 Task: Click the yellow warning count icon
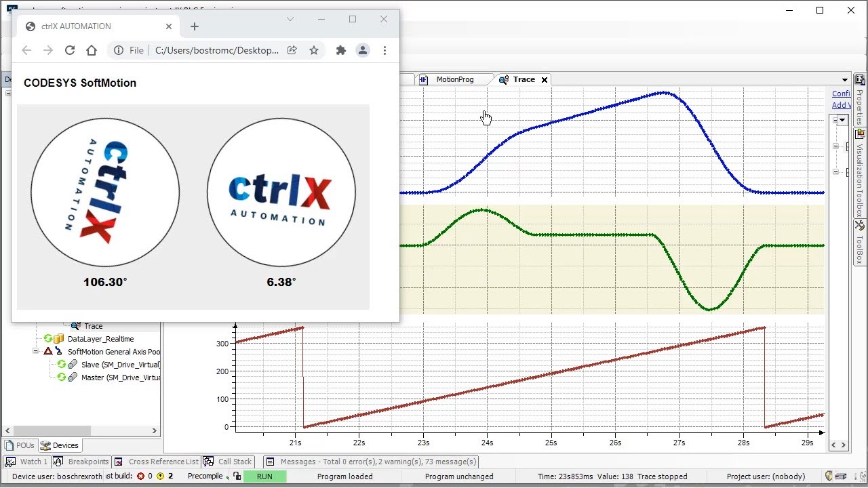pyautogui.click(x=161, y=476)
